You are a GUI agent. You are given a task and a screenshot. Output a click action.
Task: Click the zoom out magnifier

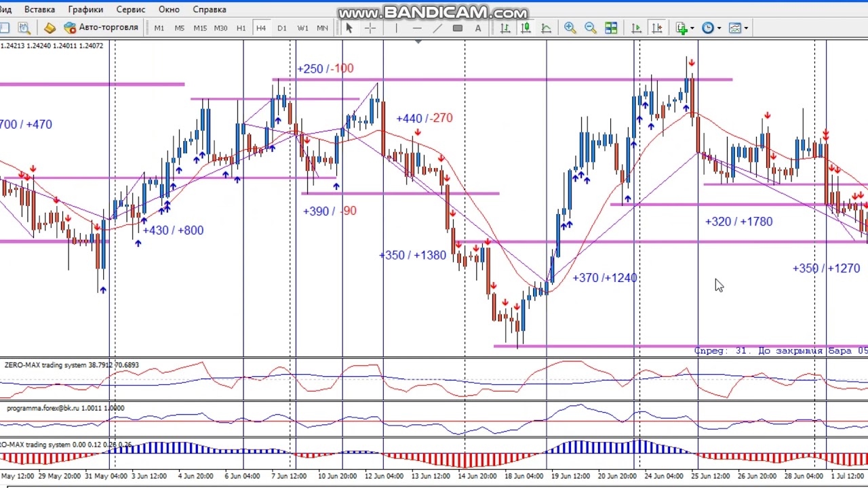[590, 28]
